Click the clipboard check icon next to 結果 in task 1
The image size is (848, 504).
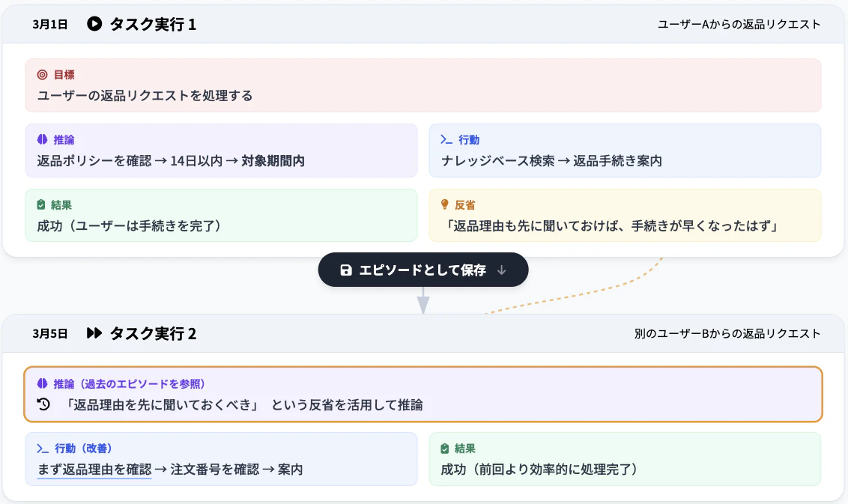tap(41, 204)
